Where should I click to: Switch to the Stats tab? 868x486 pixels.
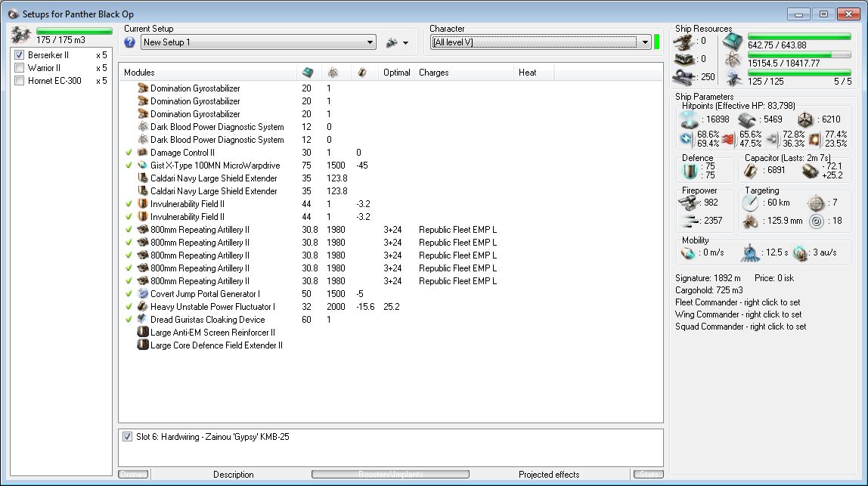(648, 475)
